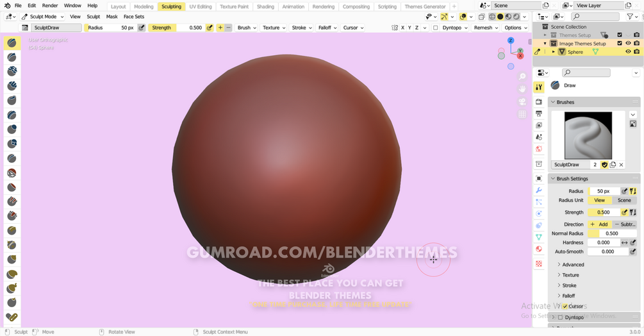
Task: Open the Modifier properties wrench tab
Action: [539, 190]
